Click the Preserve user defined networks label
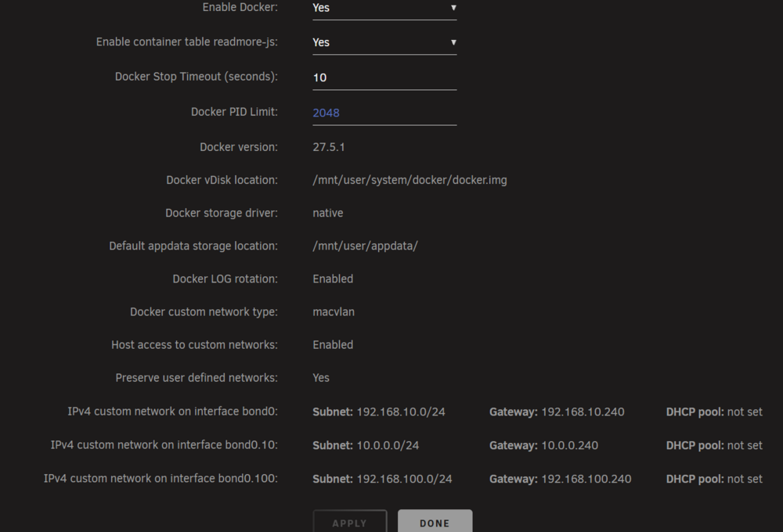 coord(197,378)
